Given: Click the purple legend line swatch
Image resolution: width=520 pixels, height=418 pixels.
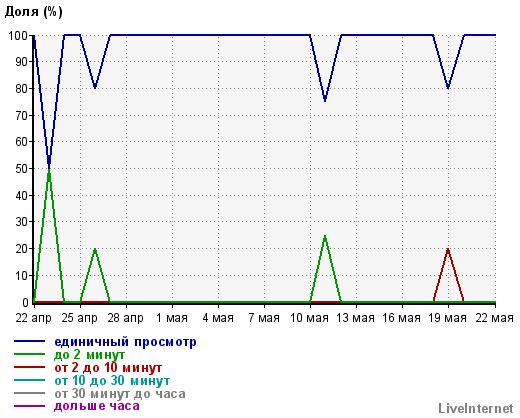Looking at the screenshot, I should point(29,406).
